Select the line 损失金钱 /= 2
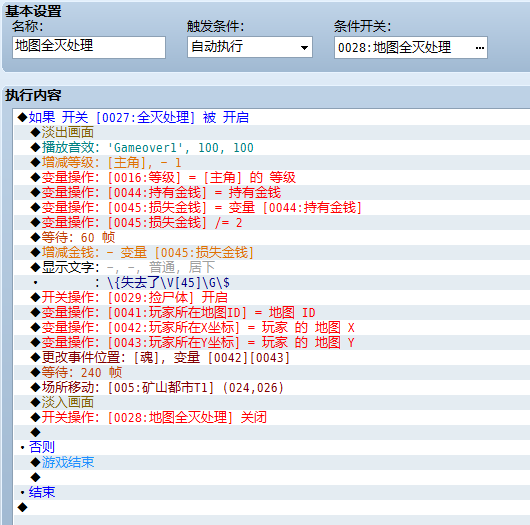Viewport: 530px width, 525px height. point(272,222)
